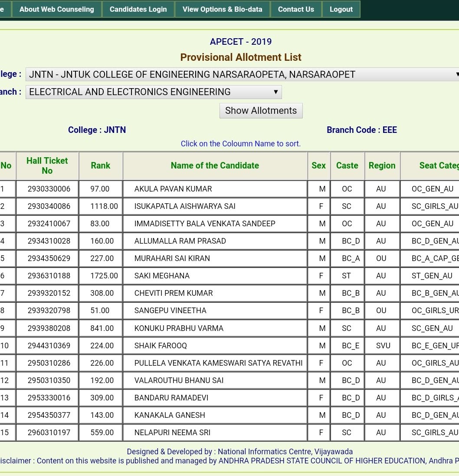Click seat category ST_GEN_AU

[x=432, y=276]
